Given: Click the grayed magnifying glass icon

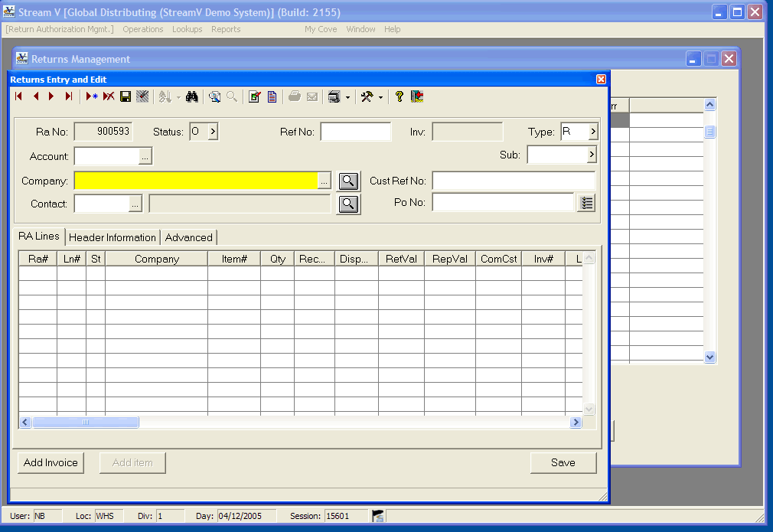Looking at the screenshot, I should coord(232,96).
